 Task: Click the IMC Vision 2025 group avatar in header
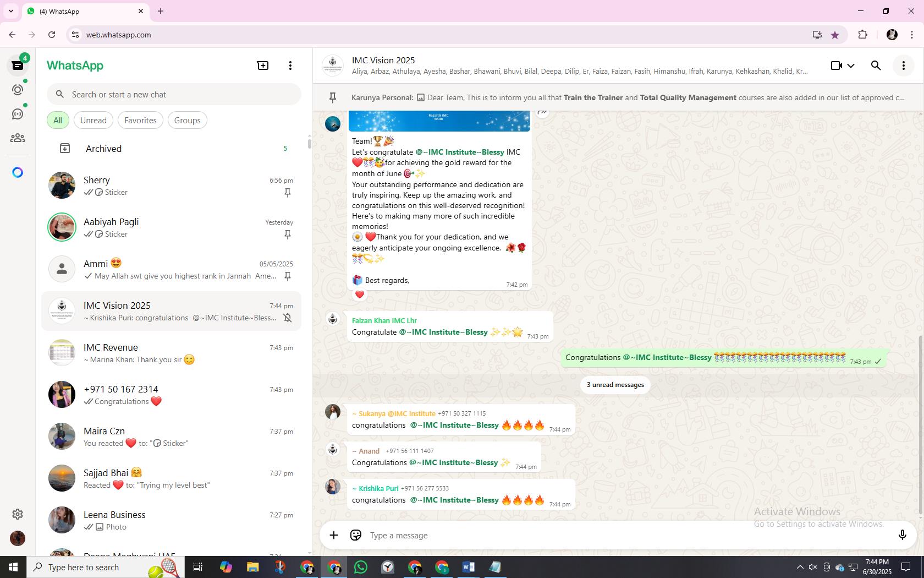click(x=333, y=66)
